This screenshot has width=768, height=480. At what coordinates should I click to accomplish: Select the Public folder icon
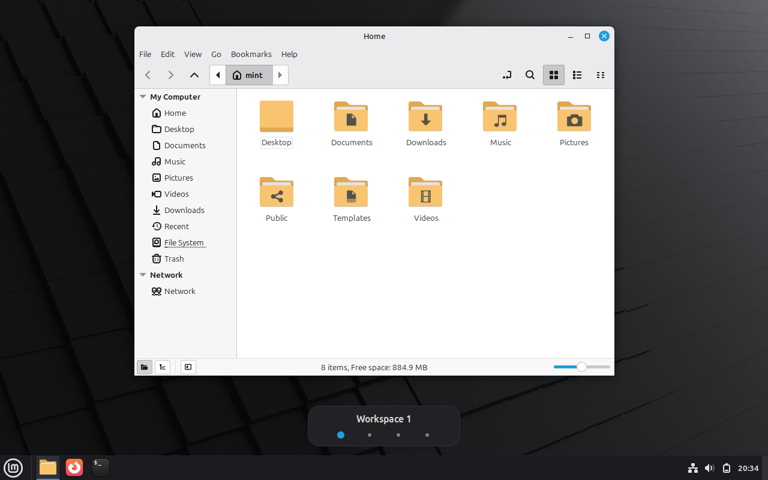[x=276, y=192]
